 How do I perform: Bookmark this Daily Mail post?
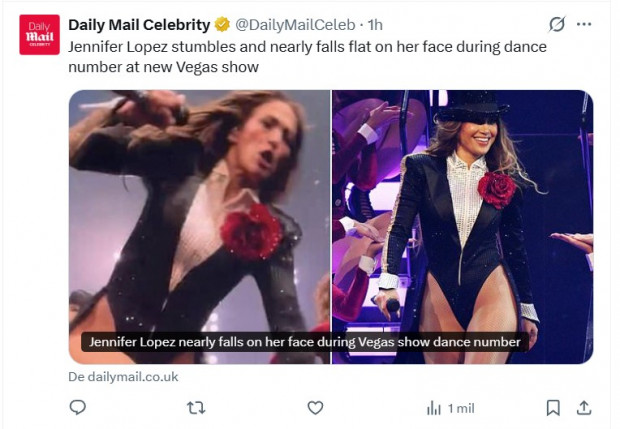(x=552, y=407)
